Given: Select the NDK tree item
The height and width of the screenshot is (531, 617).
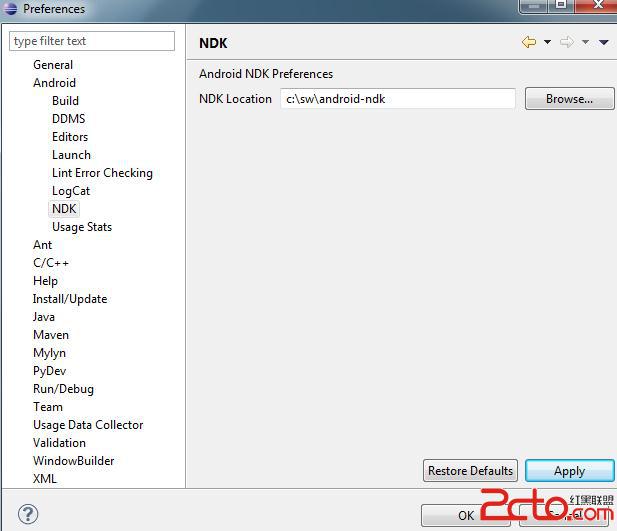Looking at the screenshot, I should pyautogui.click(x=64, y=209).
